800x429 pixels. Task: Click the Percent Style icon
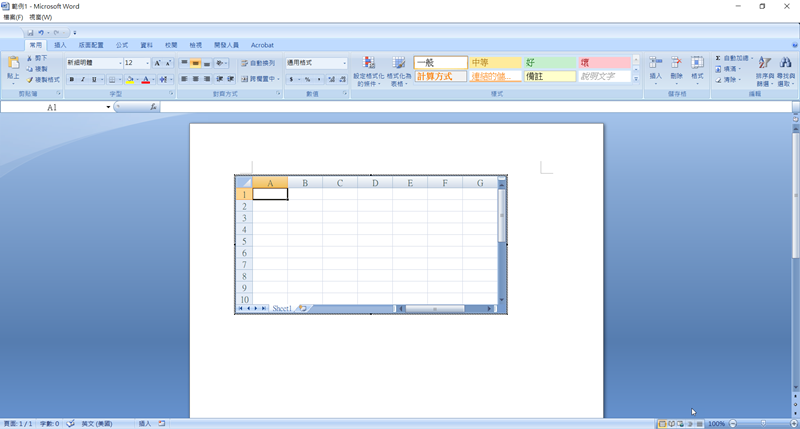click(x=308, y=80)
